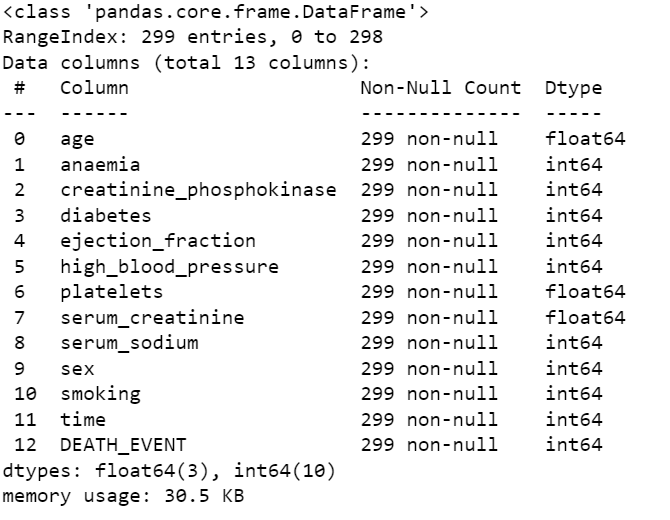Select the 'DEATH_EVENT' column name
670x520 pixels.
pyautogui.click(x=122, y=445)
